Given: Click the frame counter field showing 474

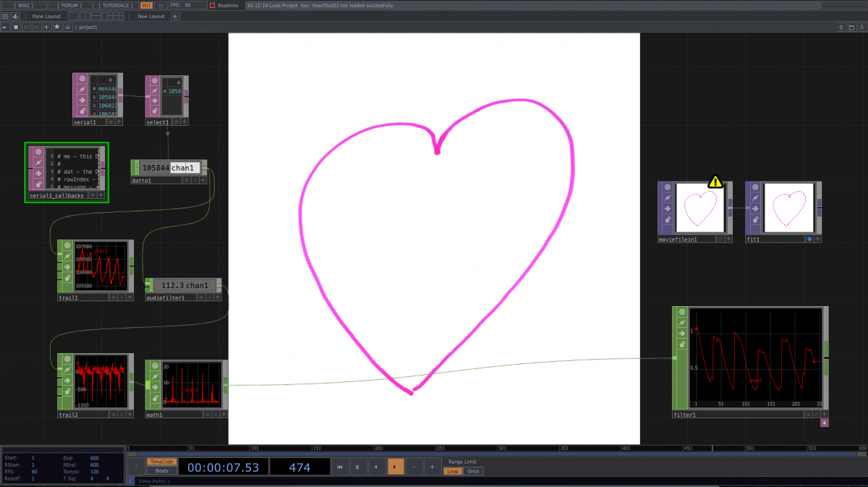Looking at the screenshot, I should 299,467.
